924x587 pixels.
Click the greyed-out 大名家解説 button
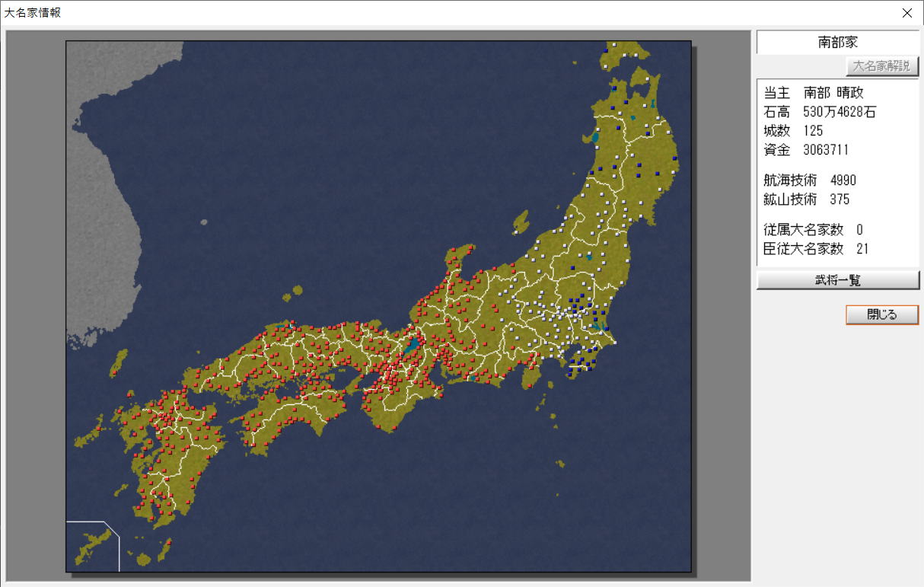pyautogui.click(x=881, y=66)
